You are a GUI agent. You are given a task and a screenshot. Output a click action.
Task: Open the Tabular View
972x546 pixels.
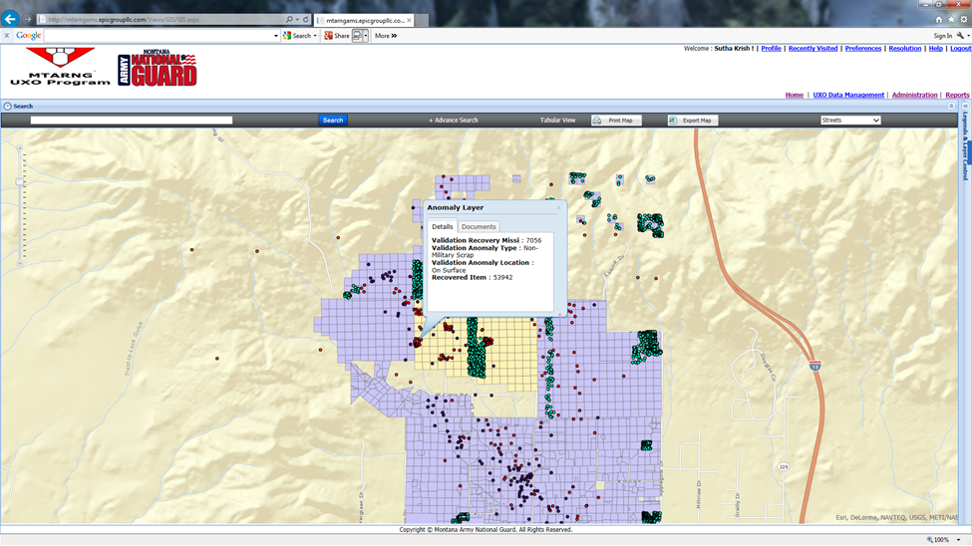point(558,120)
